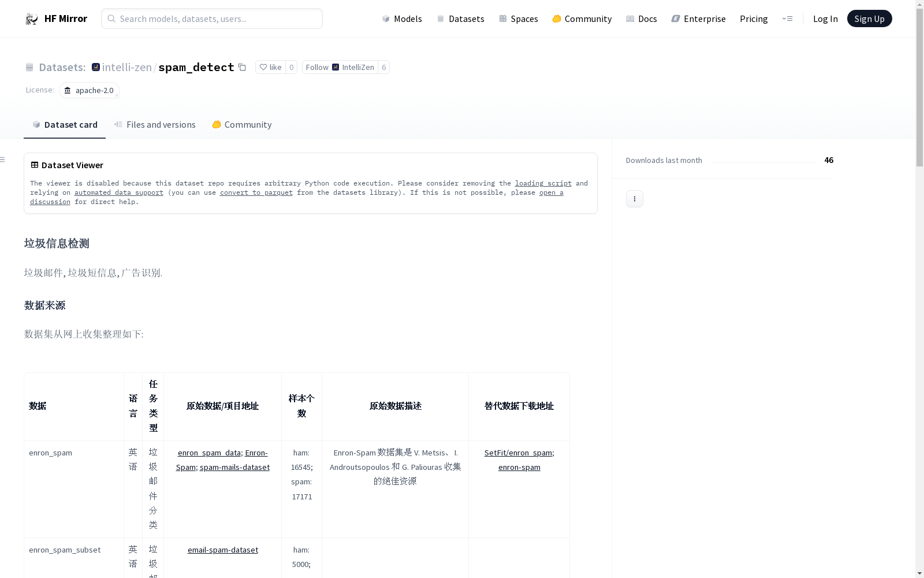Click the Sign Up button

click(x=869, y=18)
